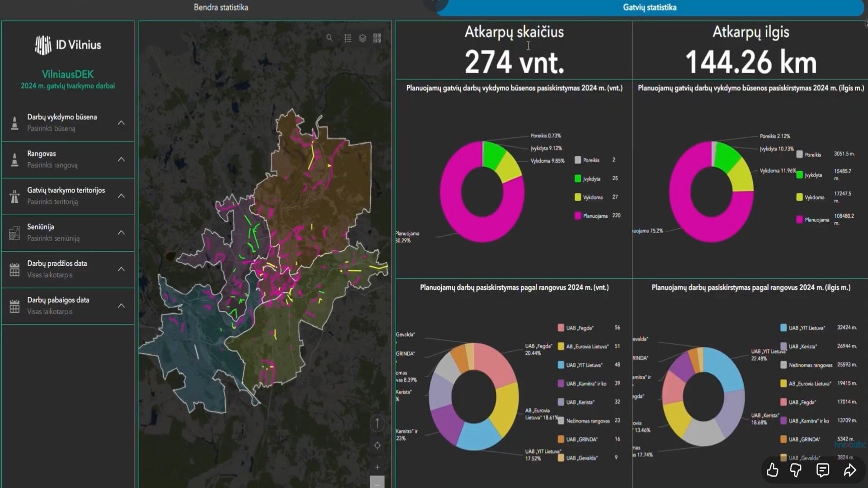
Task: Open the map layers panel
Action: (363, 38)
